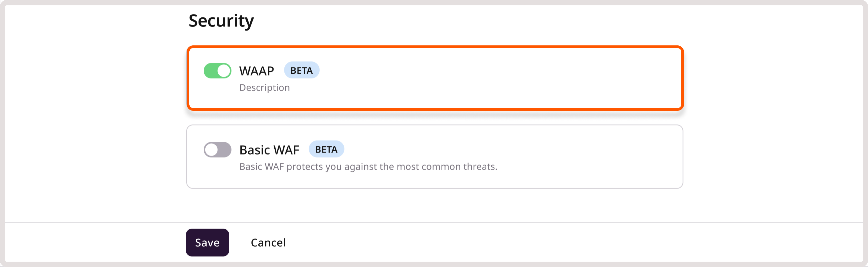Select the WAAP title label

(x=256, y=71)
